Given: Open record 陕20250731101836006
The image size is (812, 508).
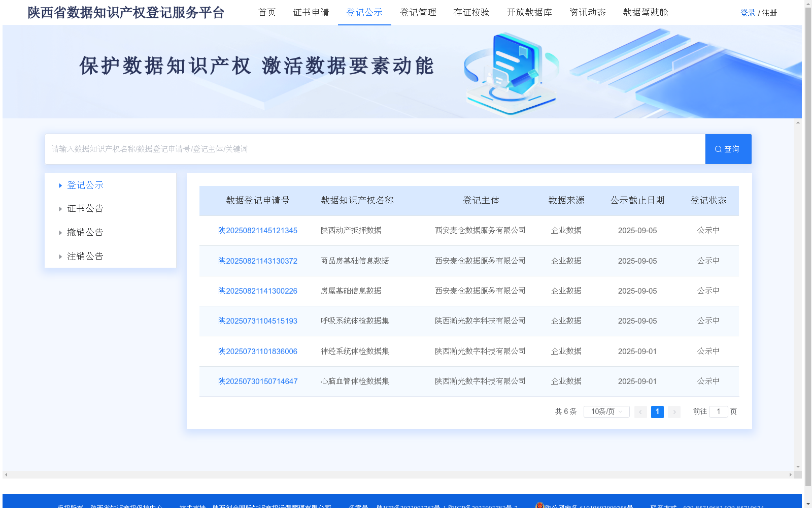Looking at the screenshot, I should (x=258, y=351).
